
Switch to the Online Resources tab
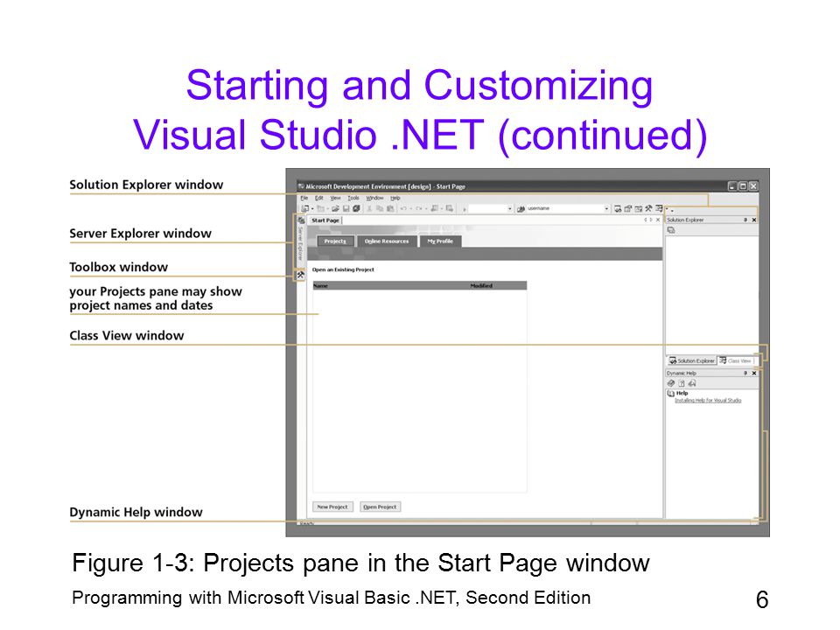pyautogui.click(x=387, y=241)
